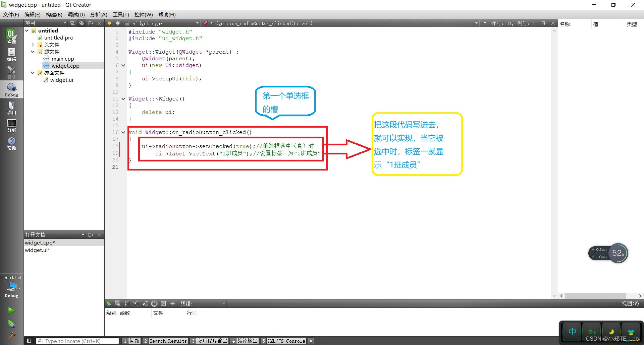Click the Type to locate input field

click(x=77, y=341)
